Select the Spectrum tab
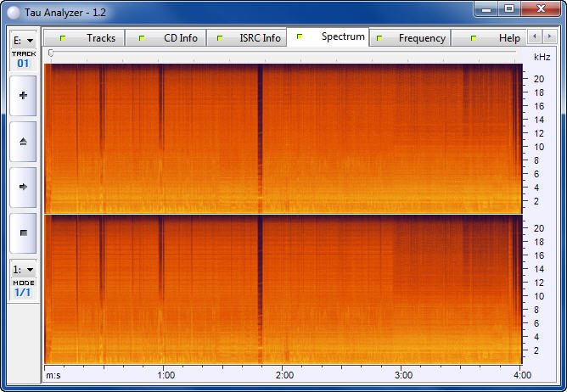The image size is (567, 392). tap(329, 37)
